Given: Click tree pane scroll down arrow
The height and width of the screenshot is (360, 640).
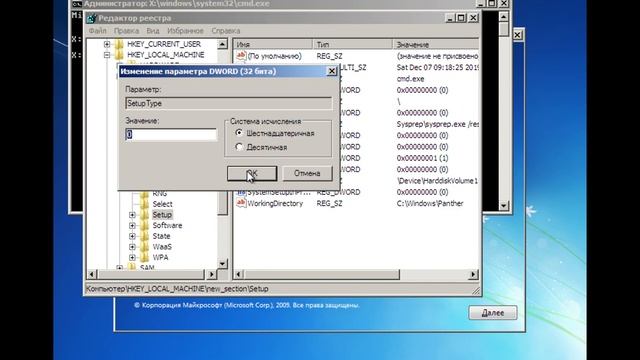Looking at the screenshot, I should (222, 264).
